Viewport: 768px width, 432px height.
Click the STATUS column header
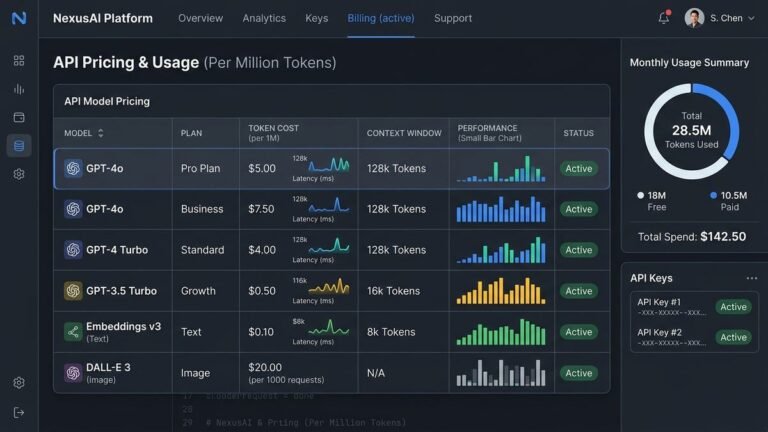578,133
